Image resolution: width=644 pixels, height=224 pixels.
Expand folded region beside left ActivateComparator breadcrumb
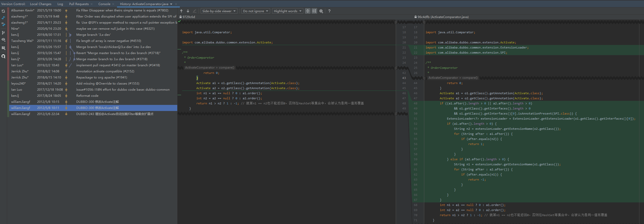(396, 68)
